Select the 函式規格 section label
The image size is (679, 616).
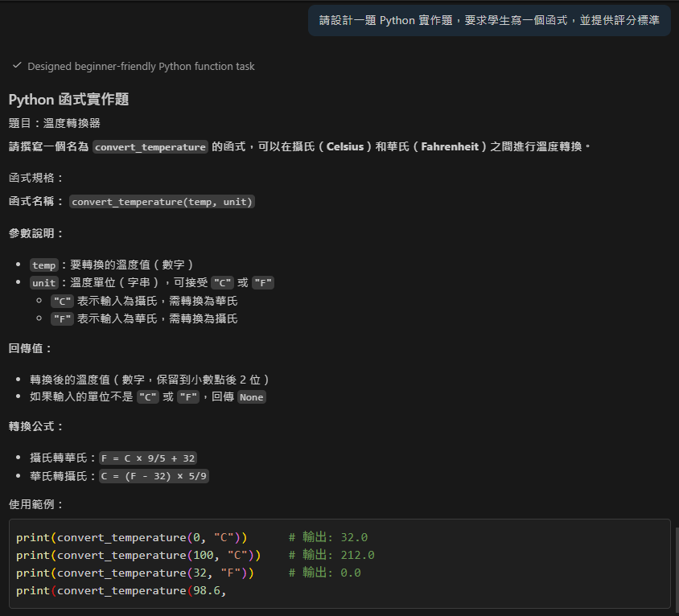coord(32,177)
